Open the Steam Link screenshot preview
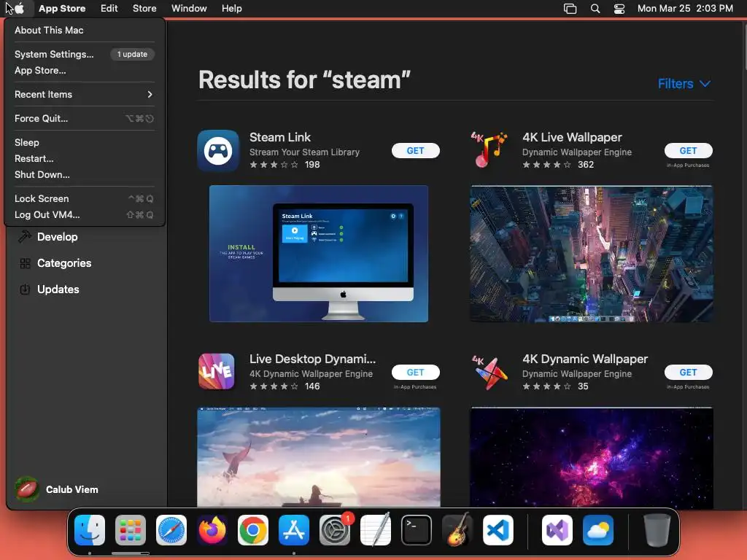 click(x=319, y=254)
